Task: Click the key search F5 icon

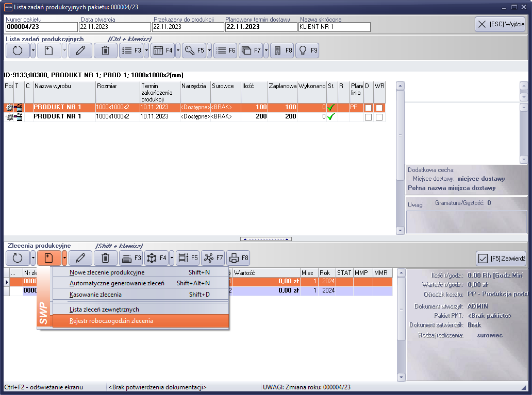Action: (x=194, y=50)
